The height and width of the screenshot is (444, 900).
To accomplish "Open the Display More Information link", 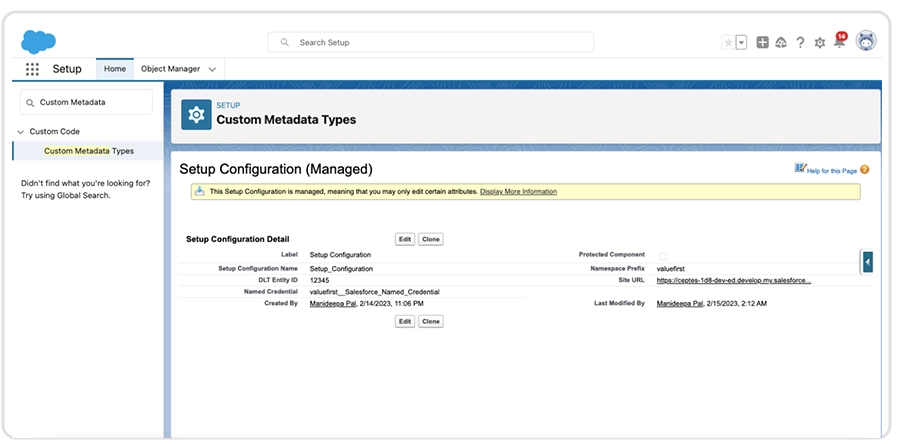I will 518,191.
